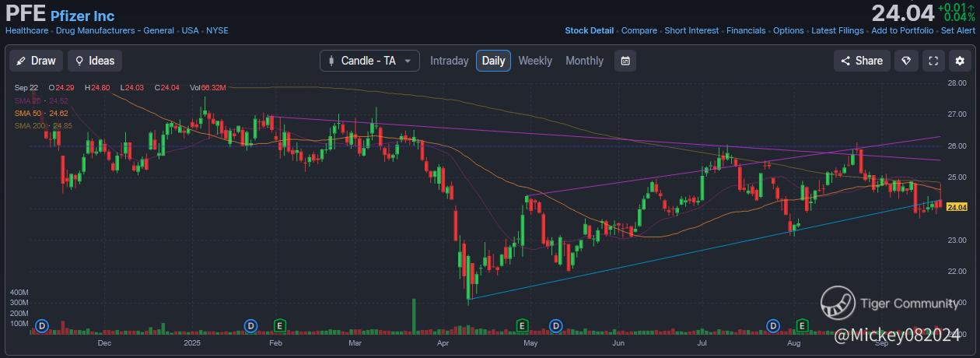Click the earnings E marker near Feb
Viewport: 980px width, 358px height.
pos(279,325)
